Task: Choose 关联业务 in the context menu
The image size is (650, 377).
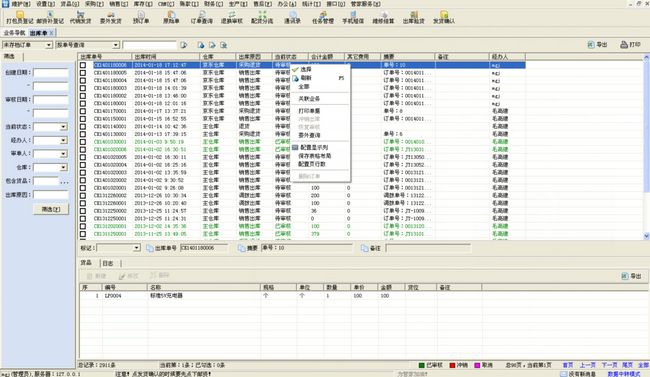Action: [309, 99]
